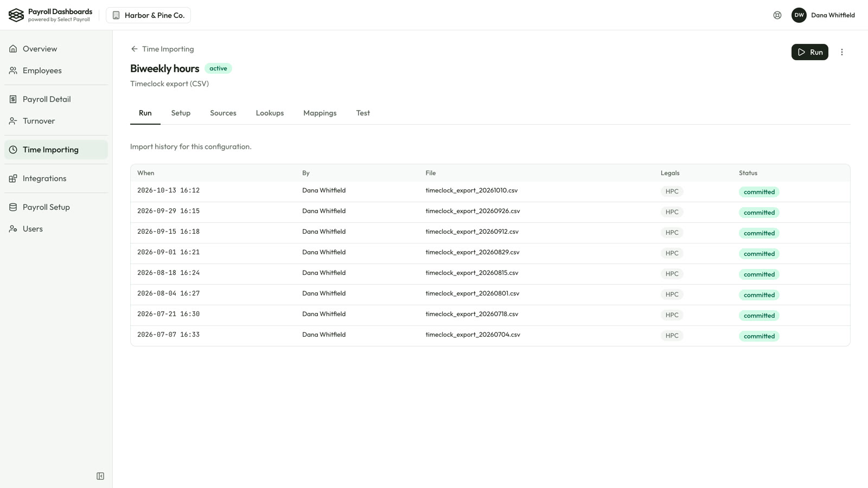Open Turnover in the sidebar

pyautogui.click(x=56, y=121)
